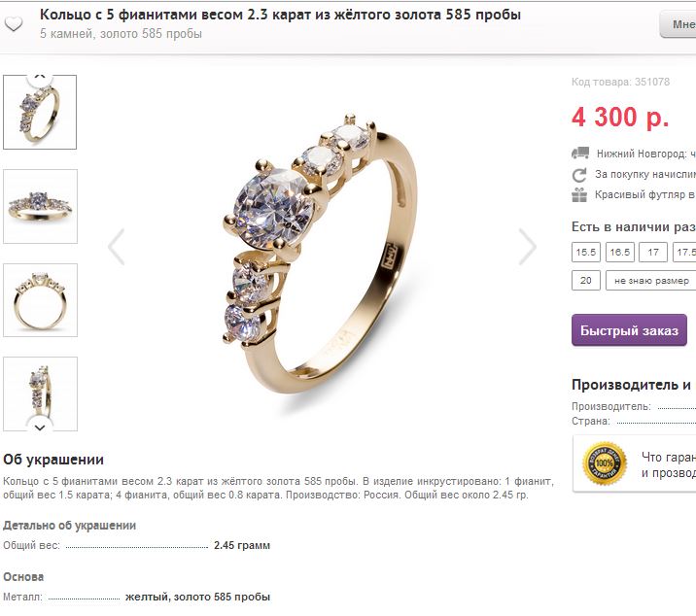Viewport: 696px width, 616px height.
Task: Select ring size 16.5
Action: tap(619, 252)
